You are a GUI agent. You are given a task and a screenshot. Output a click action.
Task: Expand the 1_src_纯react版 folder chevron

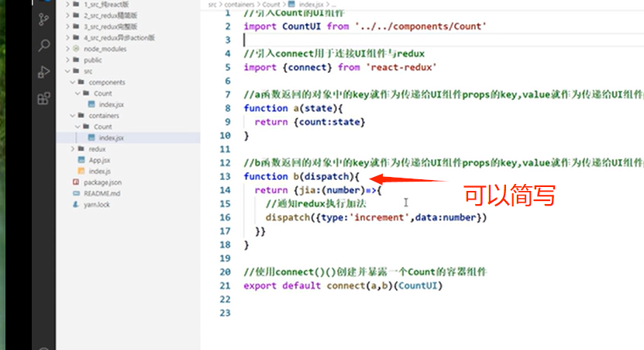pyautogui.click(x=67, y=4)
